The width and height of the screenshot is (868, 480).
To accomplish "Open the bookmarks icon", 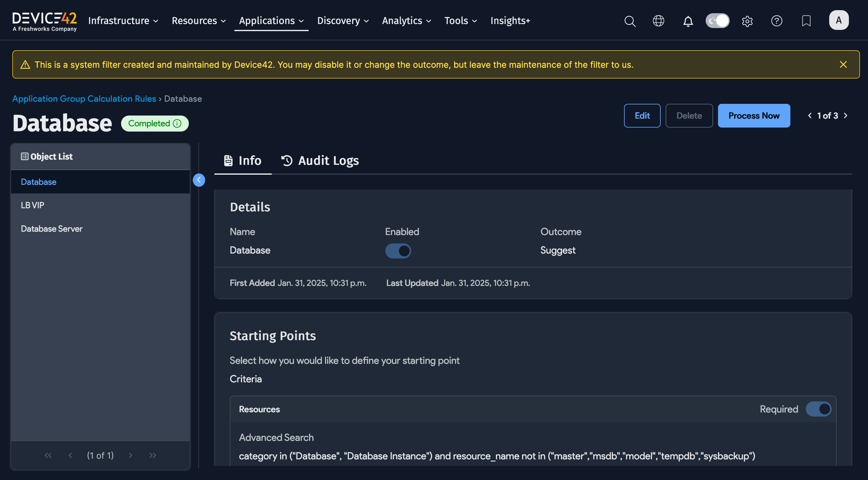I will (x=806, y=21).
